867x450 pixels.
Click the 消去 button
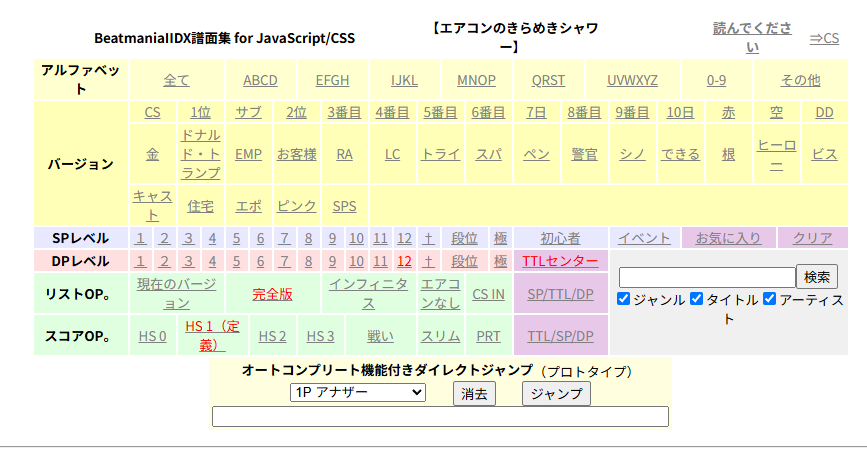click(x=474, y=394)
